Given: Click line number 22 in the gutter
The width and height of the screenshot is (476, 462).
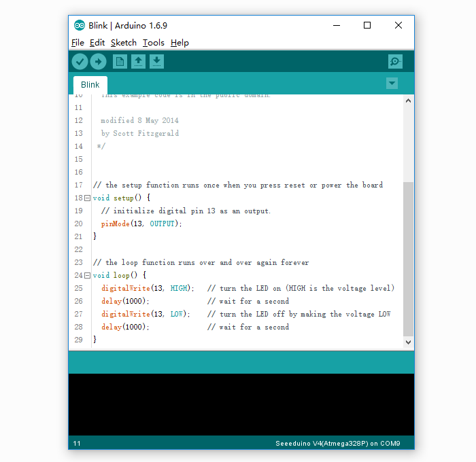Looking at the screenshot, I should (79, 249).
